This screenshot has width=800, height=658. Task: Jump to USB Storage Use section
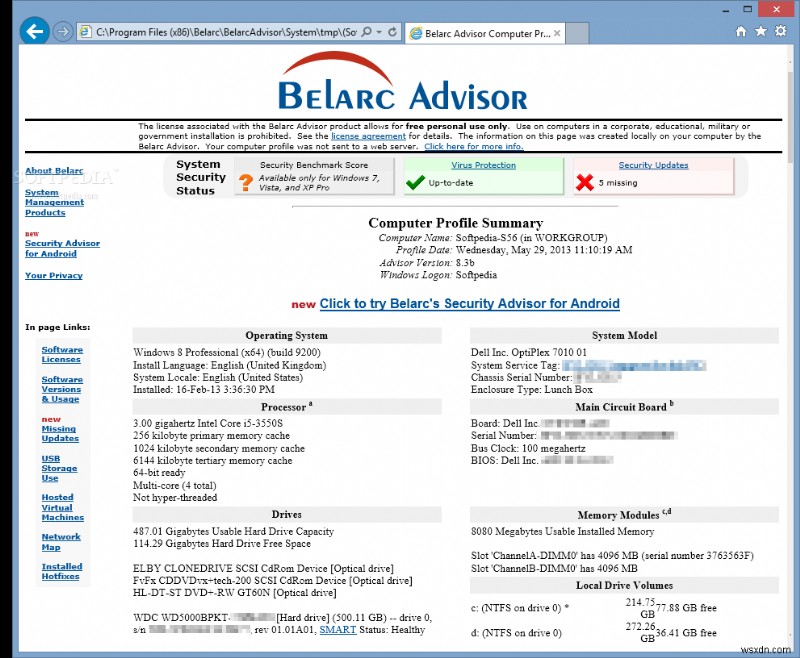(59, 468)
